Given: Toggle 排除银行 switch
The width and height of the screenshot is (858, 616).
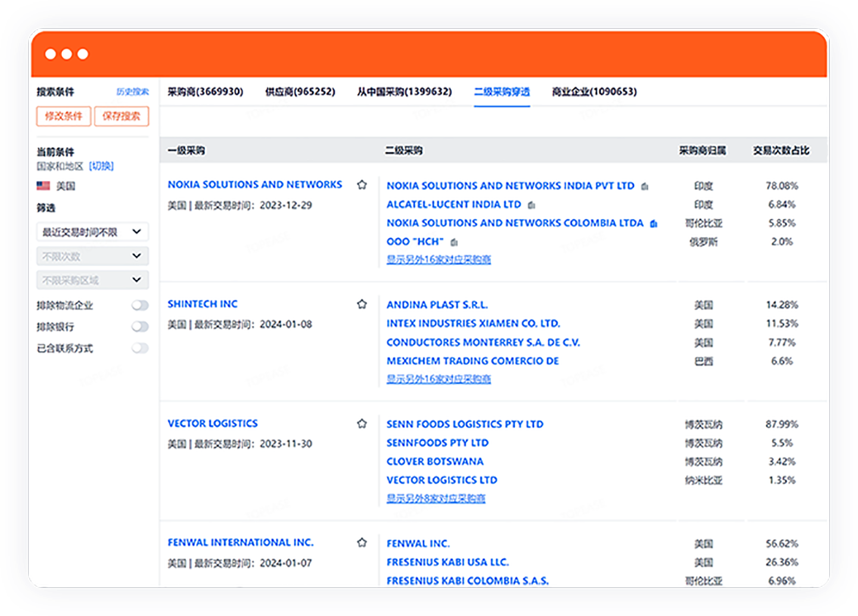Looking at the screenshot, I should (140, 326).
